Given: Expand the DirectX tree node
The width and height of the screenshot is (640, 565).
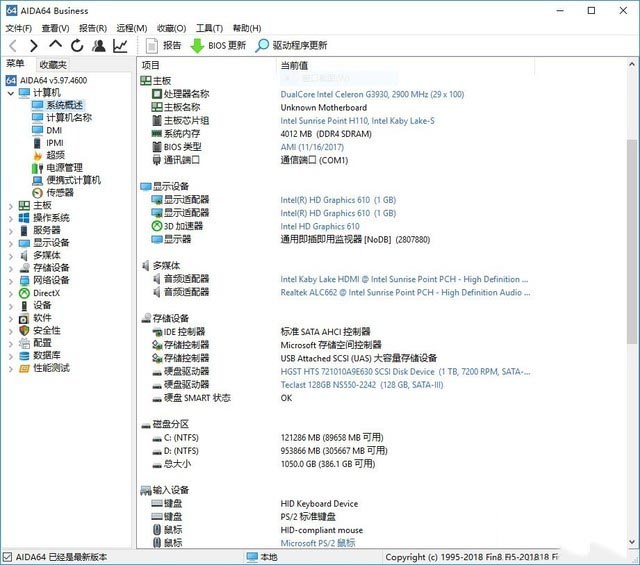Looking at the screenshot, I should coord(11,294).
